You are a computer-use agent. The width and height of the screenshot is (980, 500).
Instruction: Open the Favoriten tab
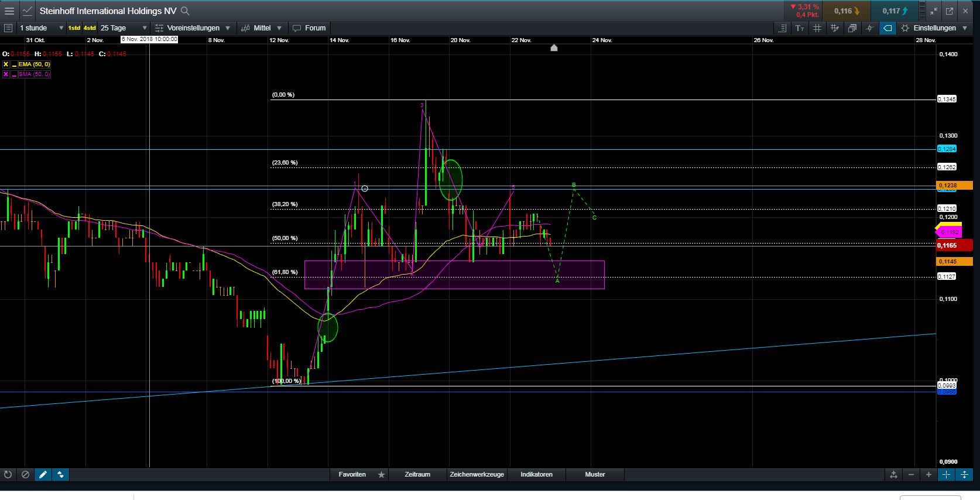click(x=352, y=475)
